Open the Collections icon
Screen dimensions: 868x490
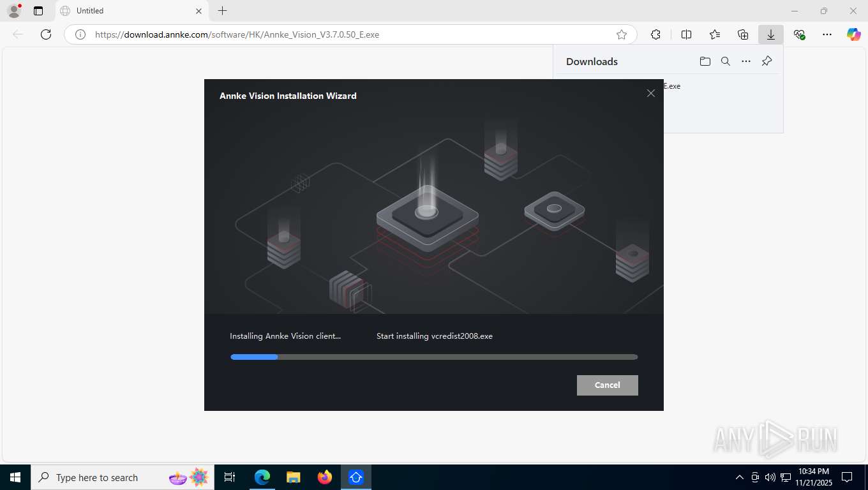tap(743, 34)
